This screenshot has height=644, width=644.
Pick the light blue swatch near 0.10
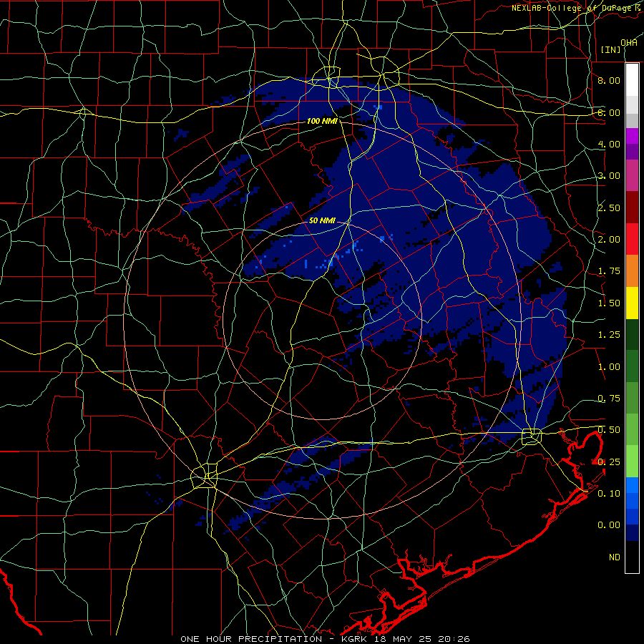[x=632, y=485]
